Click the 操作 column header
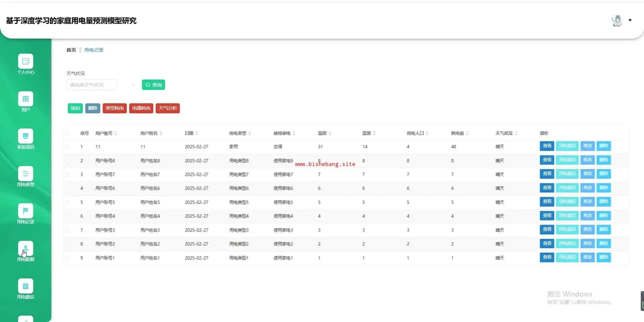 click(544, 133)
